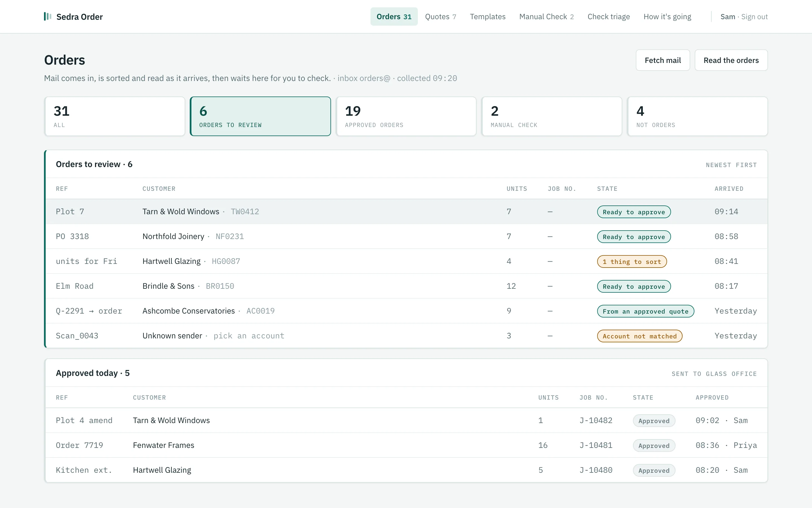The height and width of the screenshot is (508, 812).
Task: Open approved Kitchen ext. row
Action: point(406,470)
